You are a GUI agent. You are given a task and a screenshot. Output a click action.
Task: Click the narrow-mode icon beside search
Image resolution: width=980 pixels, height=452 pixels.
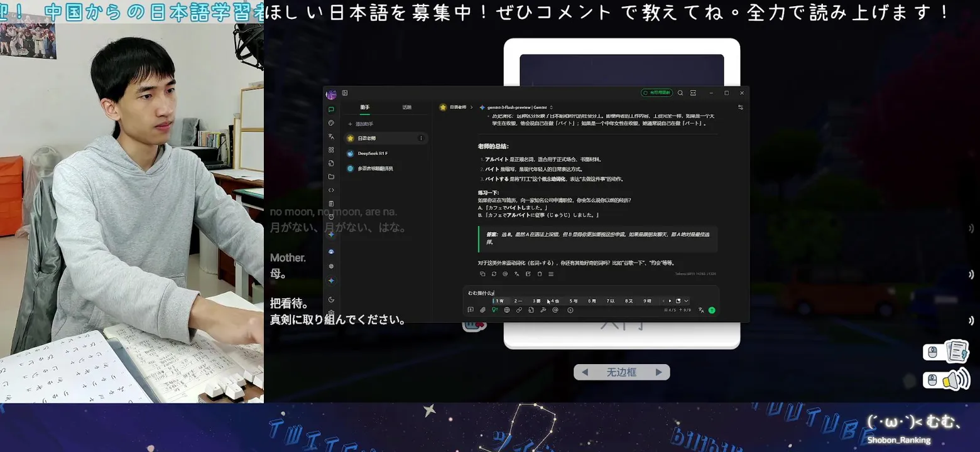pos(694,93)
